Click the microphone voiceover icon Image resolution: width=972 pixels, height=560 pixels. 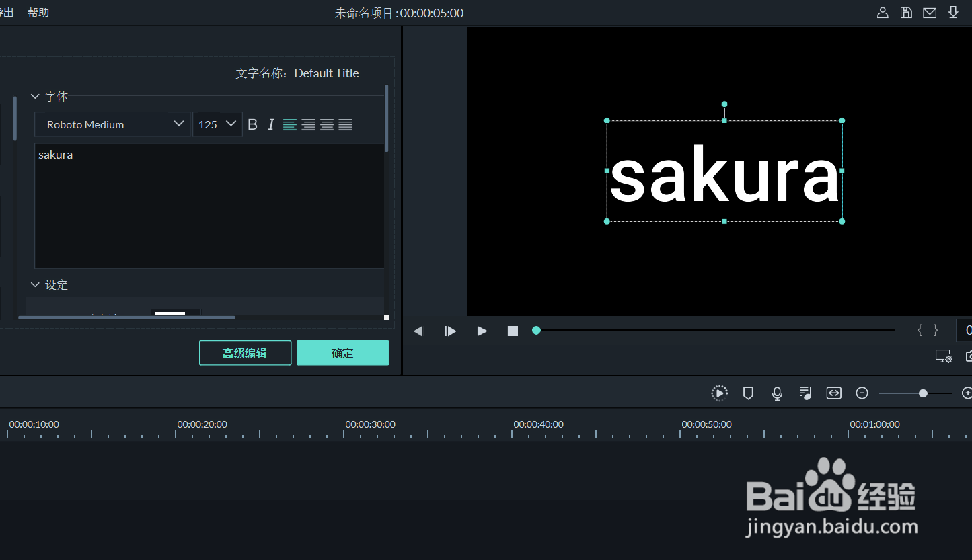777,393
